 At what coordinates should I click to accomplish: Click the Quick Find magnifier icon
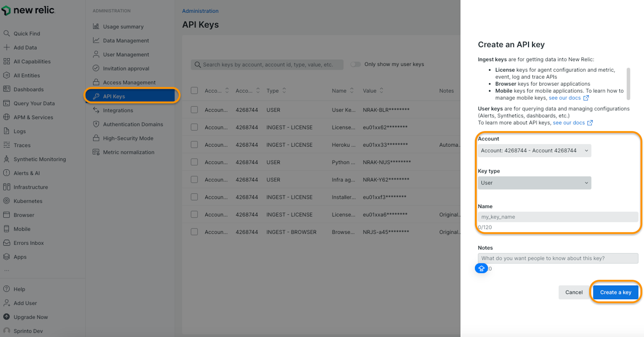6,33
